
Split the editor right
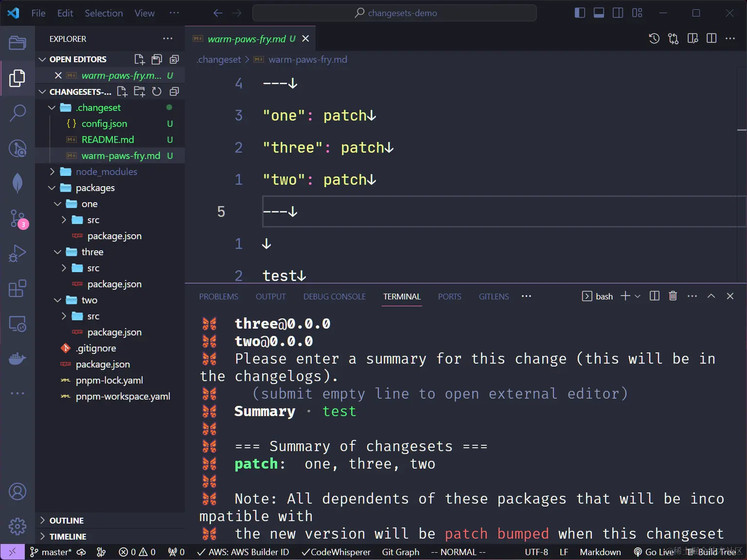point(711,38)
